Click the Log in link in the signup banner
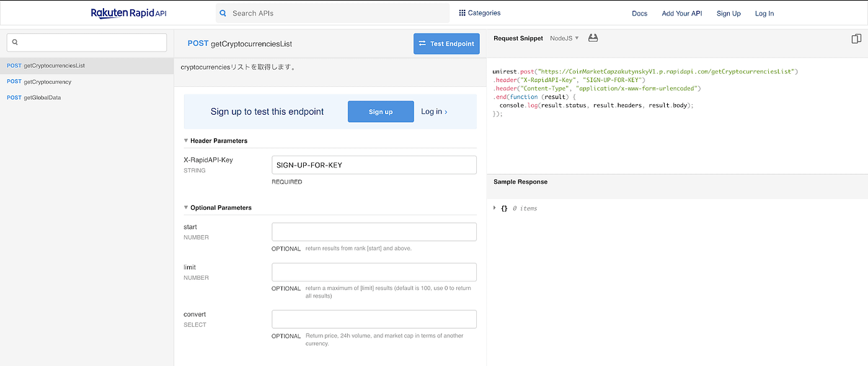This screenshot has height=366, width=868. tap(433, 112)
